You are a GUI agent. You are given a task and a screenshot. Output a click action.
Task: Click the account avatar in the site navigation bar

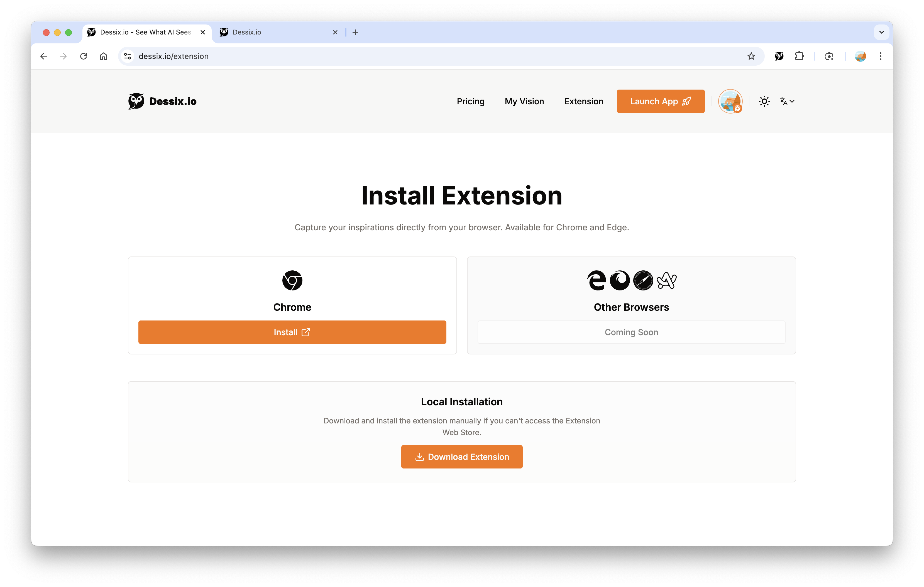[x=731, y=101]
